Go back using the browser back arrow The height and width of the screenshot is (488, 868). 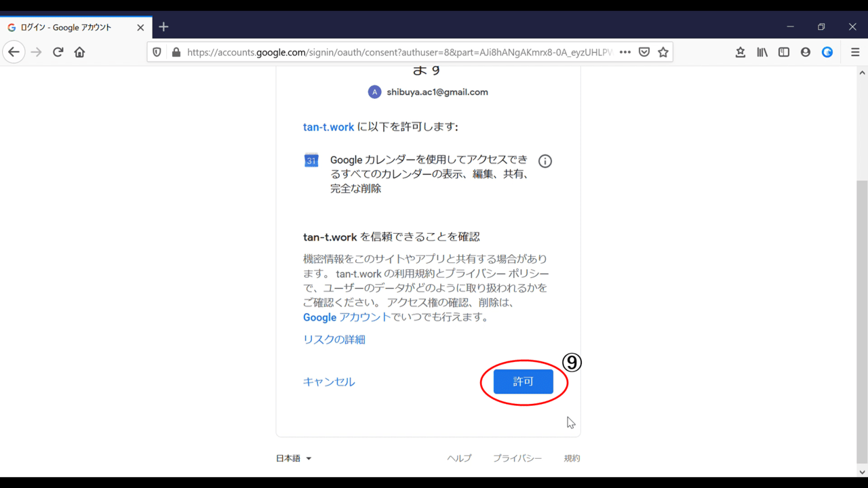[14, 52]
